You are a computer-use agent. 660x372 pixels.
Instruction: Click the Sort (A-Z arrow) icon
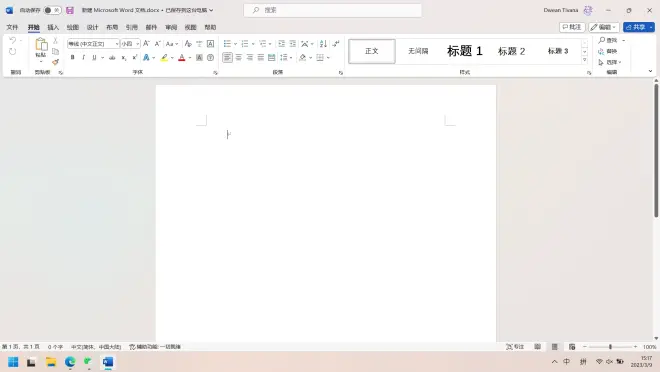323,43
